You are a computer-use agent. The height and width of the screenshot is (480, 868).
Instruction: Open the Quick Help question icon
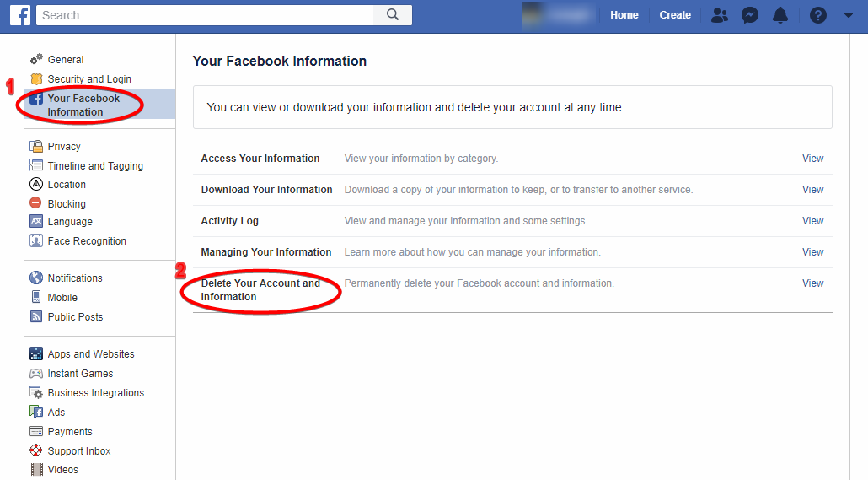tap(817, 15)
